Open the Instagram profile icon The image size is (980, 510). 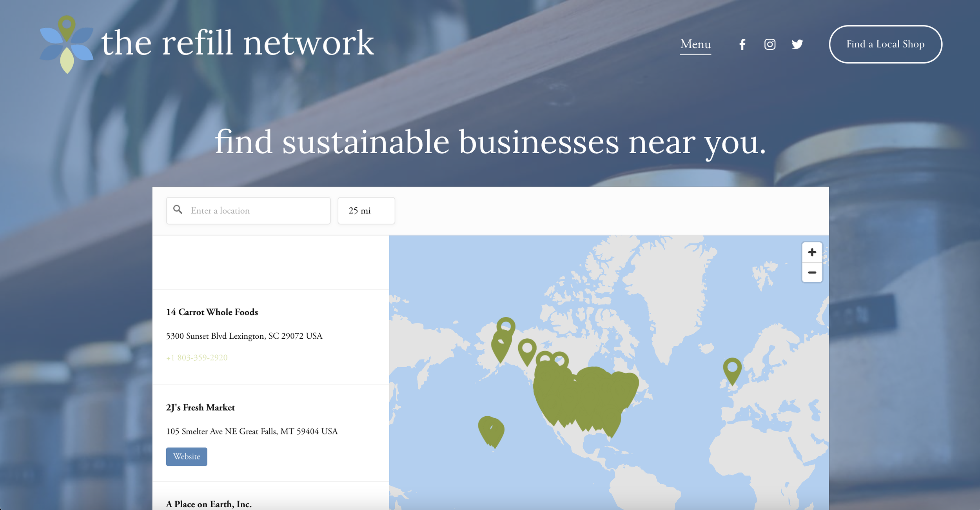(x=769, y=44)
